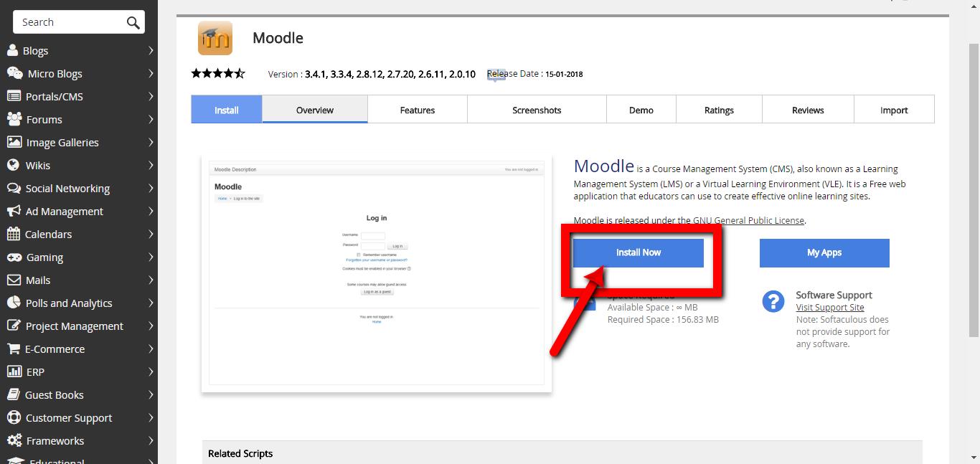Open the Guest Books category label
This screenshot has width=980, height=464.
pos(55,395)
